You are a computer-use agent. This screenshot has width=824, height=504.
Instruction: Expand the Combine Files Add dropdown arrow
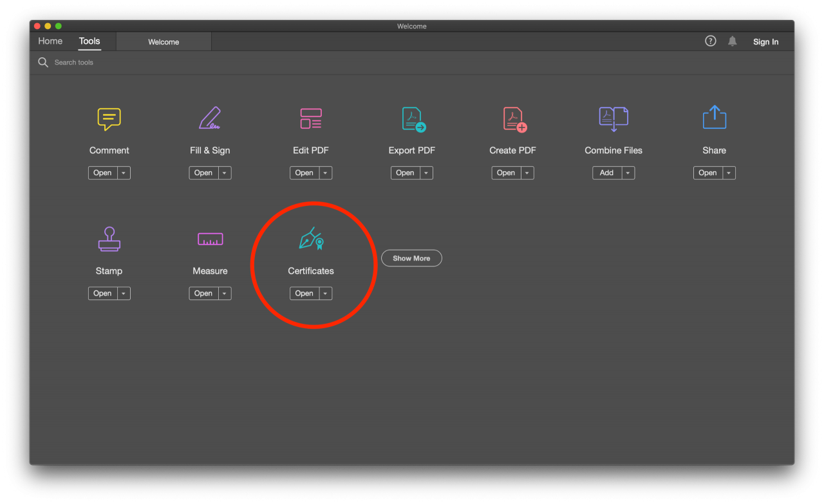tap(628, 173)
